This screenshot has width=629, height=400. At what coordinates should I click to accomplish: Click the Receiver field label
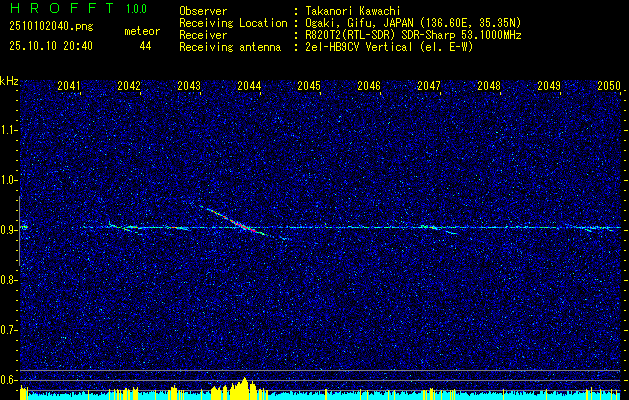(x=203, y=35)
